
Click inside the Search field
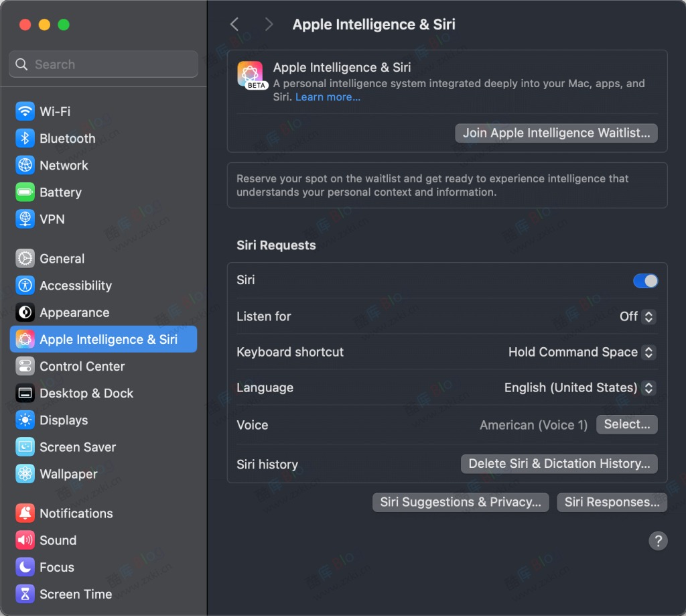click(103, 64)
